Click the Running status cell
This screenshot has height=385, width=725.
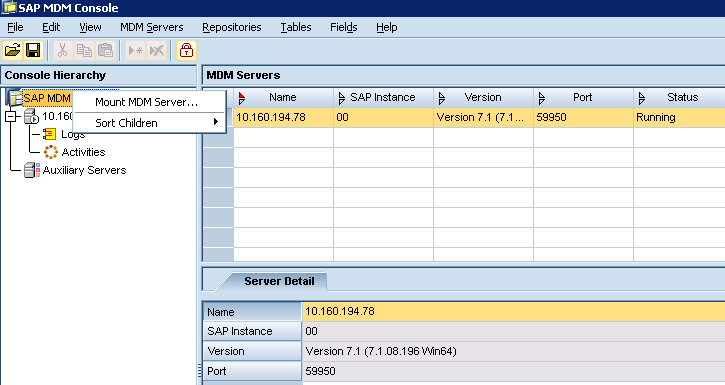pos(679,117)
